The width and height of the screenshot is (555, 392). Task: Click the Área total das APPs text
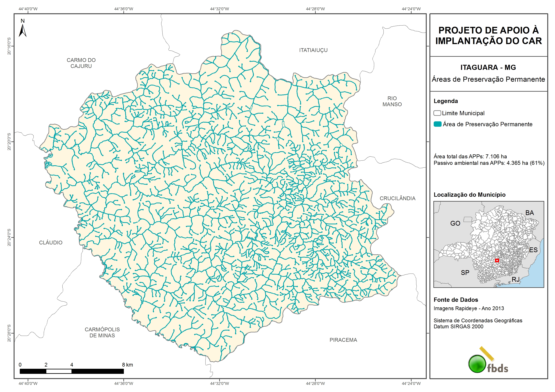click(470, 156)
